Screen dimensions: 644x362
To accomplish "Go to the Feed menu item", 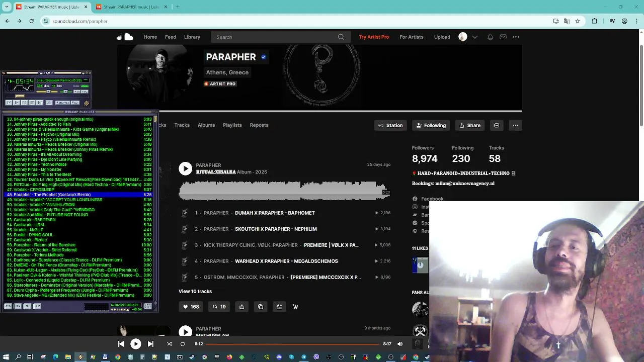I will [x=171, y=37].
